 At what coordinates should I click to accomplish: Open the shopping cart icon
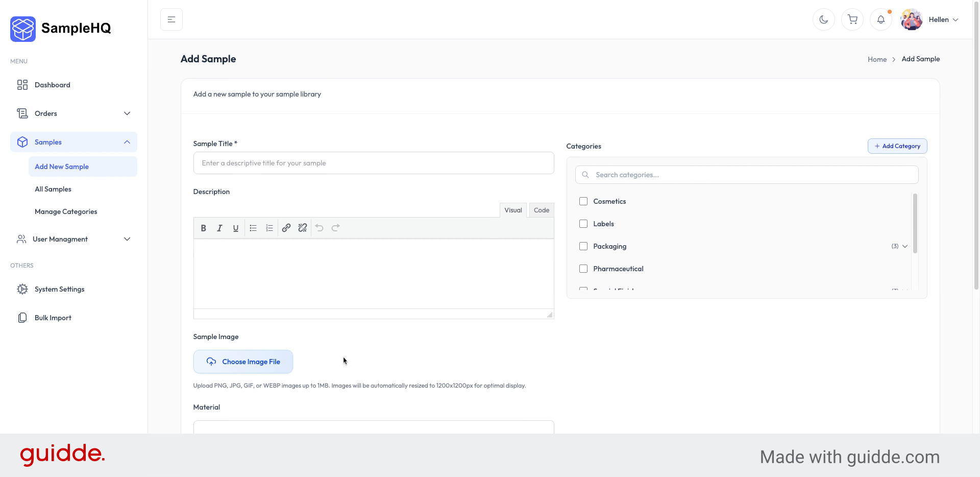click(852, 19)
